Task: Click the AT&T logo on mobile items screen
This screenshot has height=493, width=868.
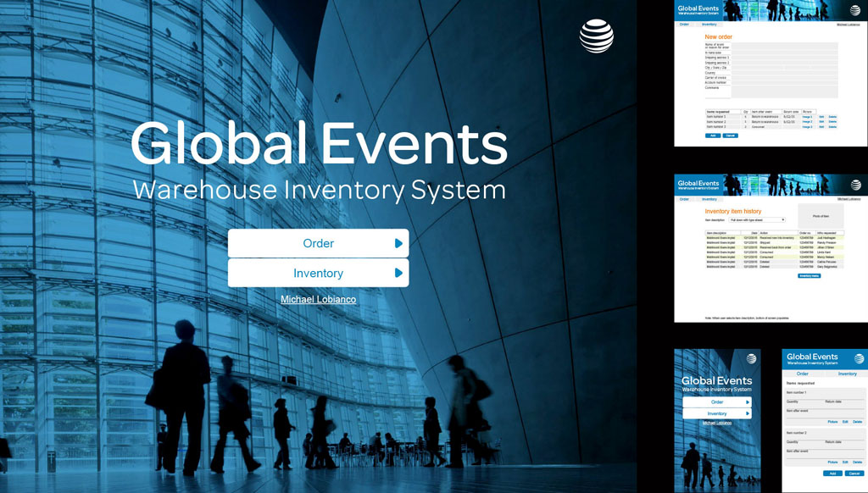Action: click(859, 359)
